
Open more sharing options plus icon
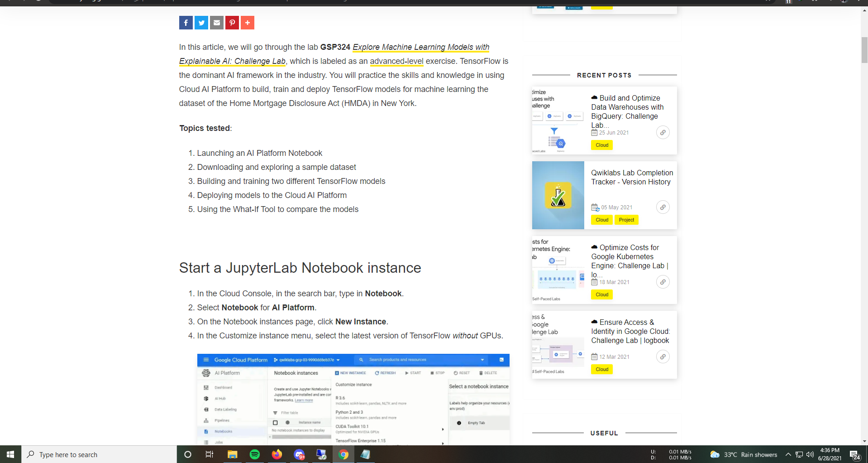(x=248, y=23)
